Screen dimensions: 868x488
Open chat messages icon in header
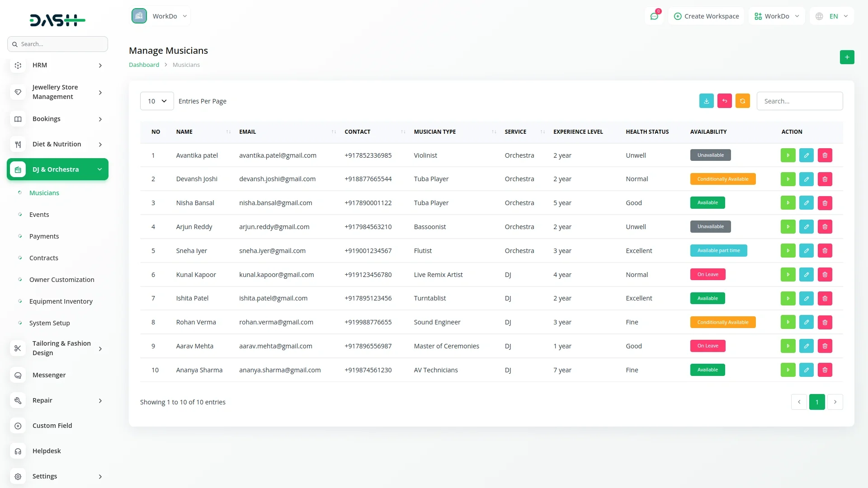654,16
